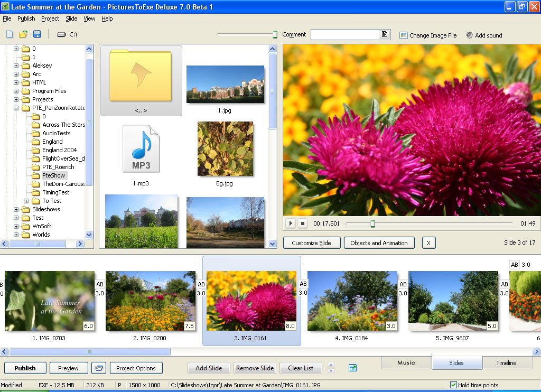Select slide 4 IMG_0184 thumbnail
The height and width of the screenshot is (392, 541).
[x=352, y=301]
